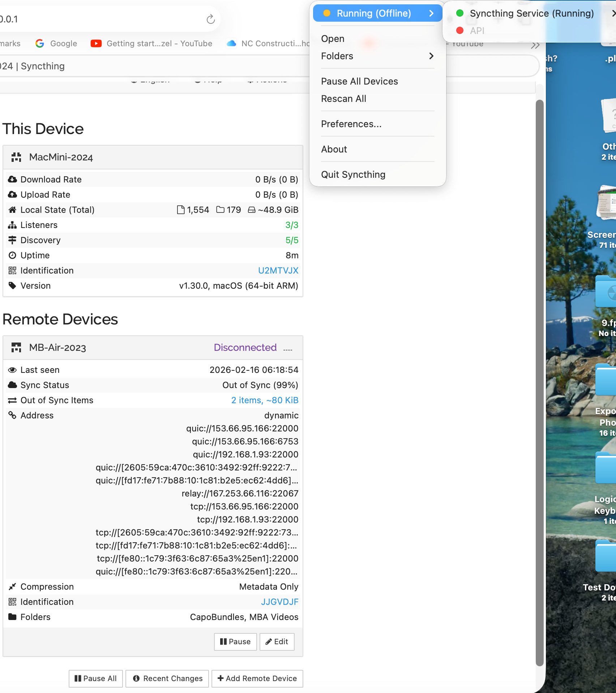
Task: Pause the MB-Air-2023 remote device
Action: (235, 642)
